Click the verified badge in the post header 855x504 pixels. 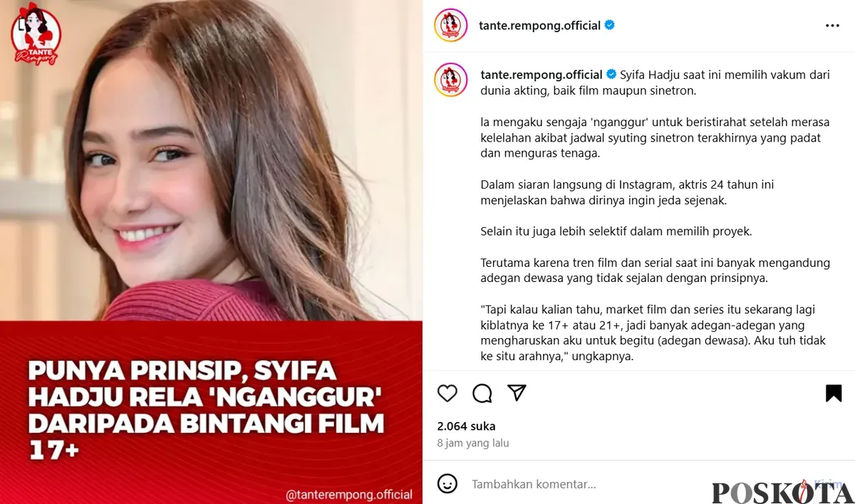click(610, 26)
